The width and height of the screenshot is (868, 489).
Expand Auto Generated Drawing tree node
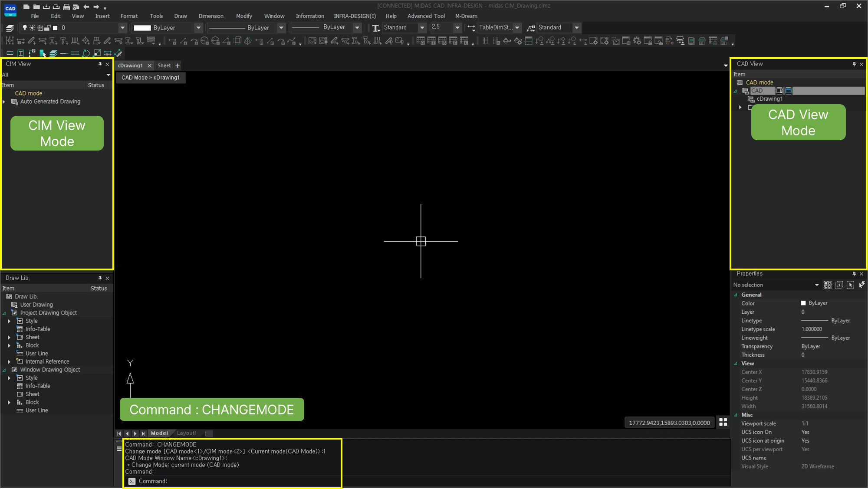pos(4,102)
